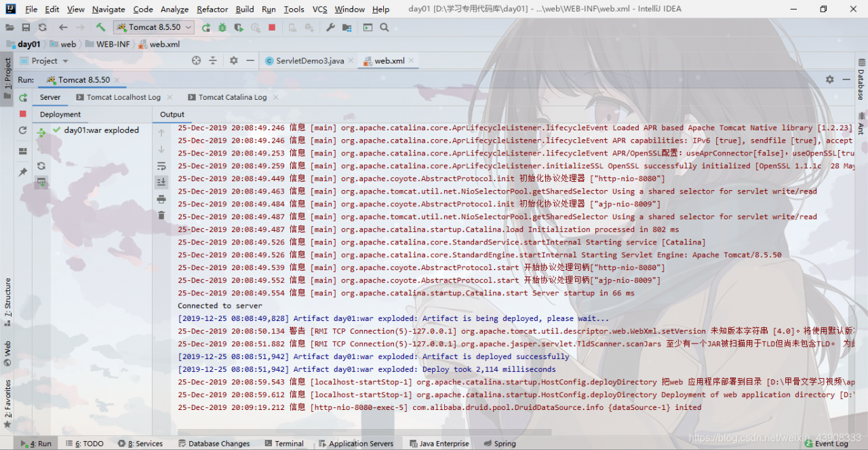Click the Synchronize icon in main toolbar
Viewport: 868px width, 450px height.
42,27
